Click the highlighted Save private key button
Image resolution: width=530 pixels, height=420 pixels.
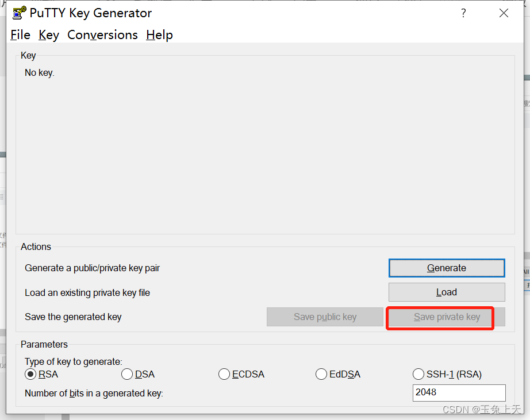pyautogui.click(x=440, y=317)
